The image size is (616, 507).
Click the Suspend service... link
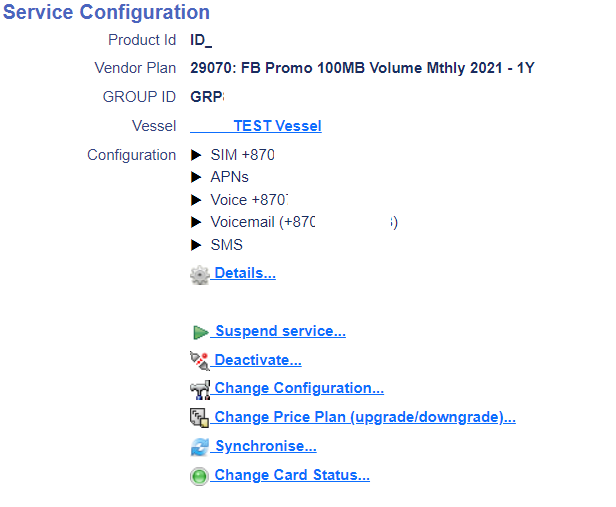click(280, 331)
